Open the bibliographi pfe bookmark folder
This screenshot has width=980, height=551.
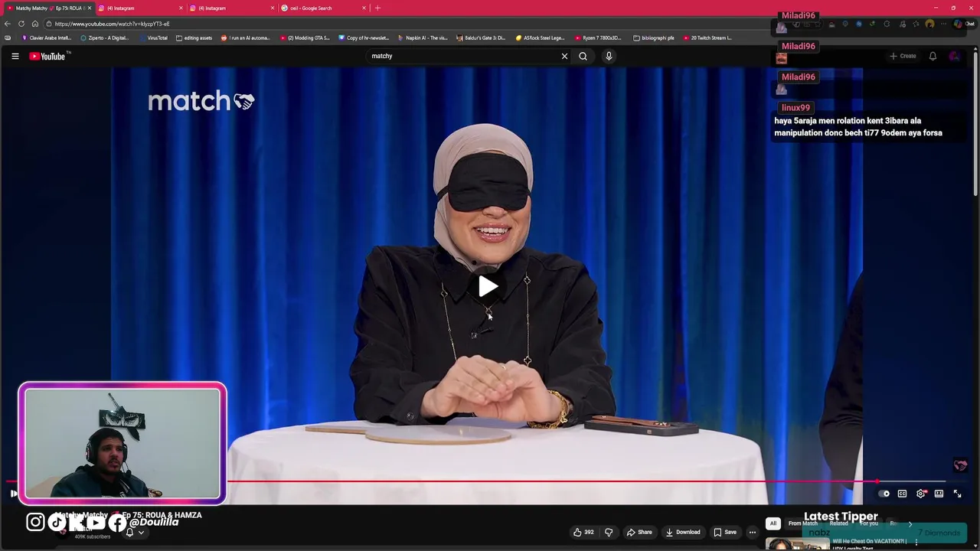(654, 37)
